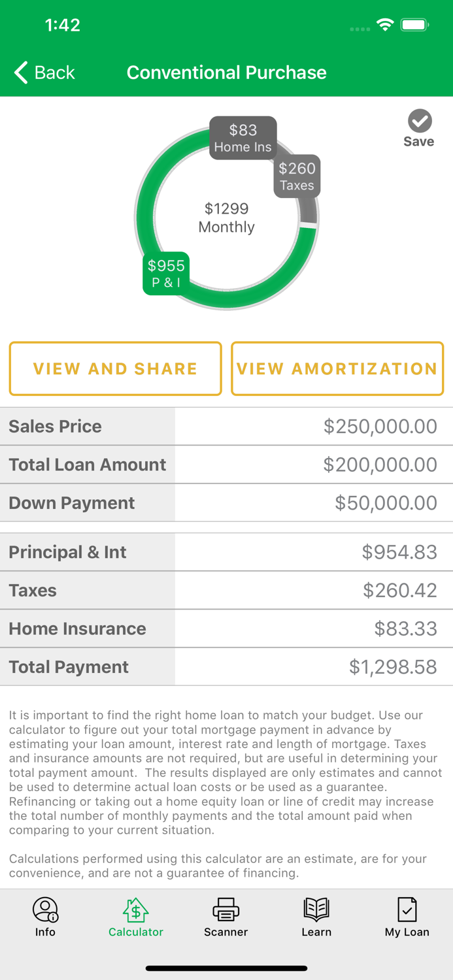This screenshot has height=980, width=453.
Task: Select the $955 P & I chart label
Action: pos(165,273)
